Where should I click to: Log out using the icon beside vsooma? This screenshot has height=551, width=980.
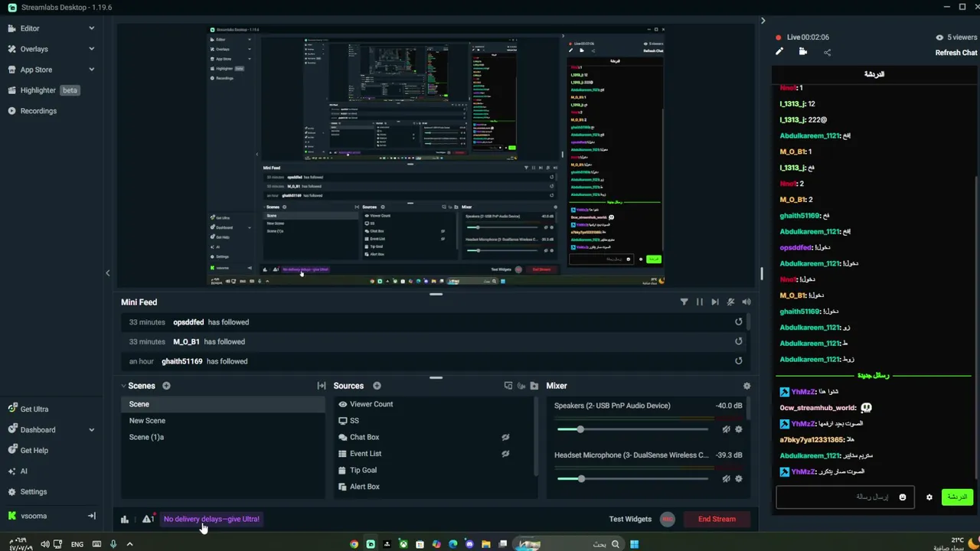point(91,516)
